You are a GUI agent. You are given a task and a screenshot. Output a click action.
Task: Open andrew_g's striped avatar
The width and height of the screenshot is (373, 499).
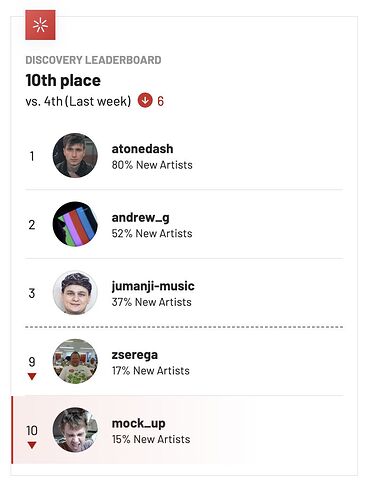pyautogui.click(x=75, y=224)
